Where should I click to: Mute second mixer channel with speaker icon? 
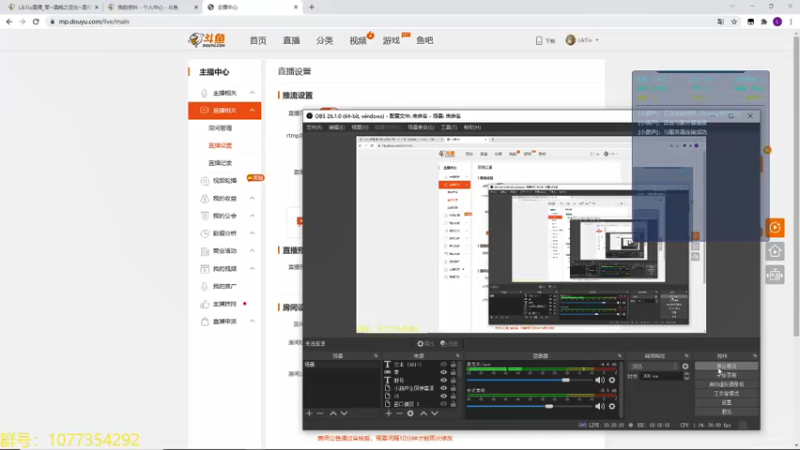pos(599,406)
